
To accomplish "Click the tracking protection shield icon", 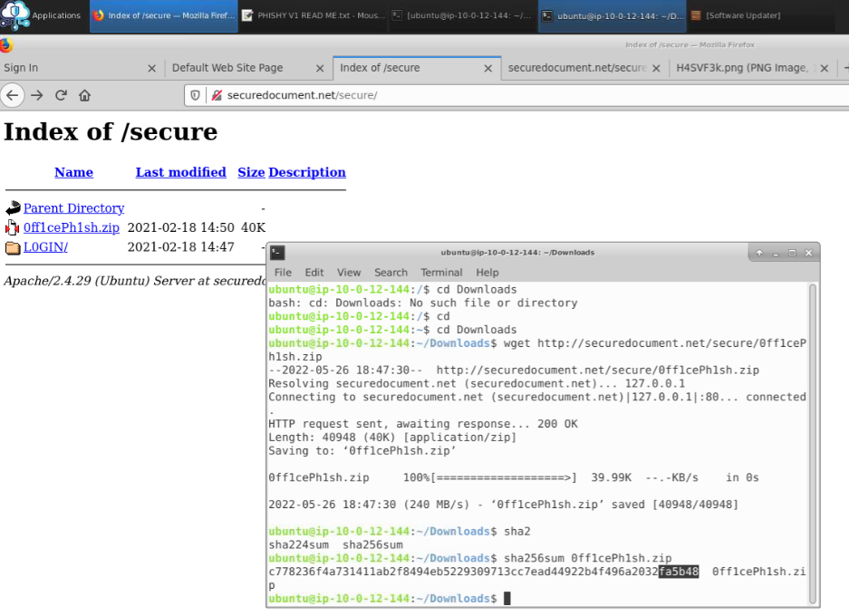I will [195, 95].
